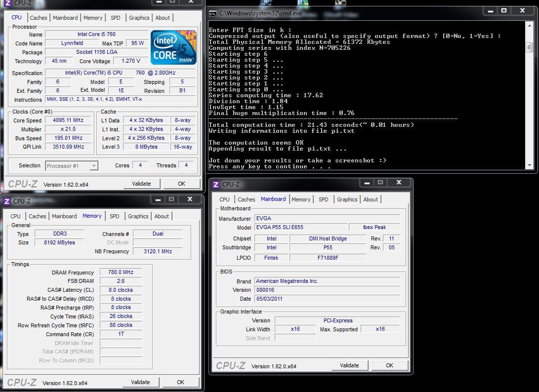Switch to Graphics tab in Mainboard window
This screenshot has height=392, width=539.
pos(347,199)
